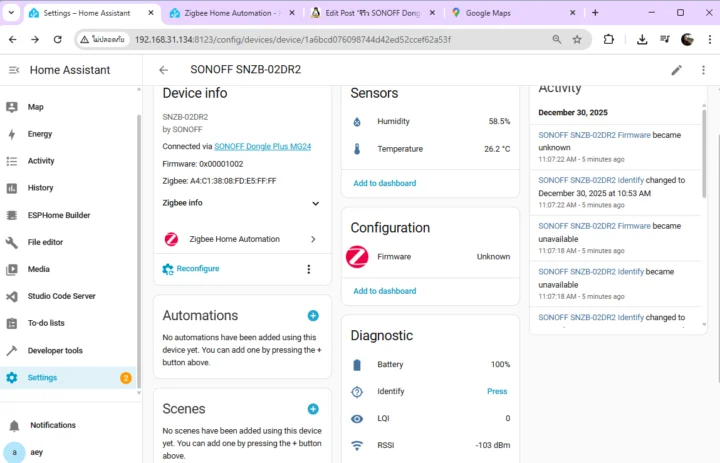Add a new automation with plus icon

point(313,315)
